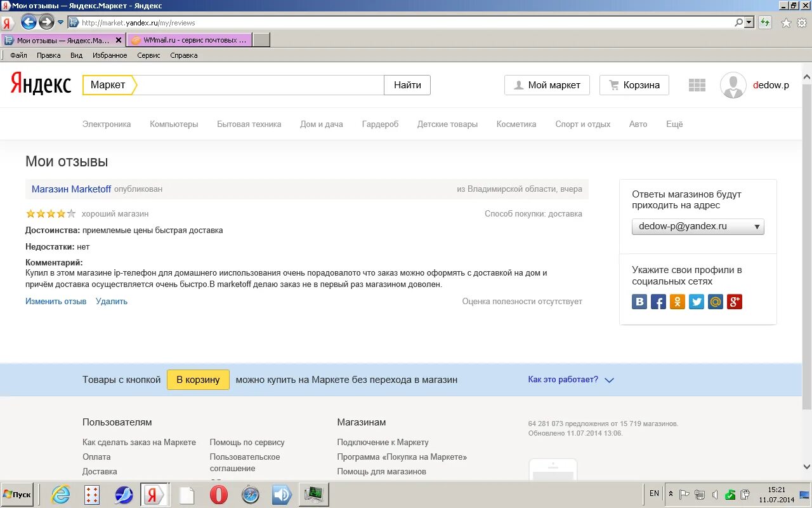Screen dimensions: 812x508
Task: Go to Бытовая техника category
Action: [249, 124]
